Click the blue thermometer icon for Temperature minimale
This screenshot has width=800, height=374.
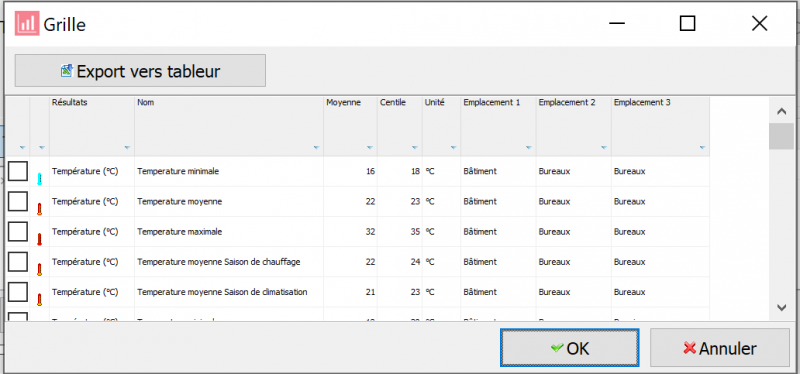[39, 179]
